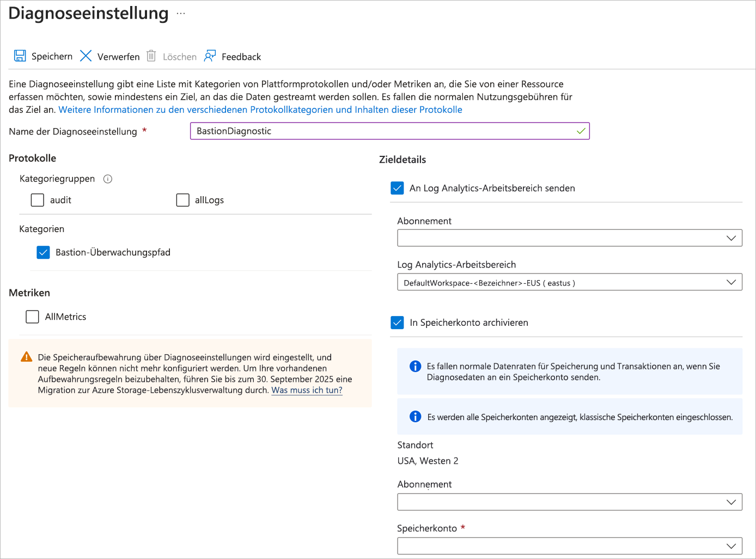Click the Löschen trash can icon
The width and height of the screenshot is (756, 559).
[151, 56]
